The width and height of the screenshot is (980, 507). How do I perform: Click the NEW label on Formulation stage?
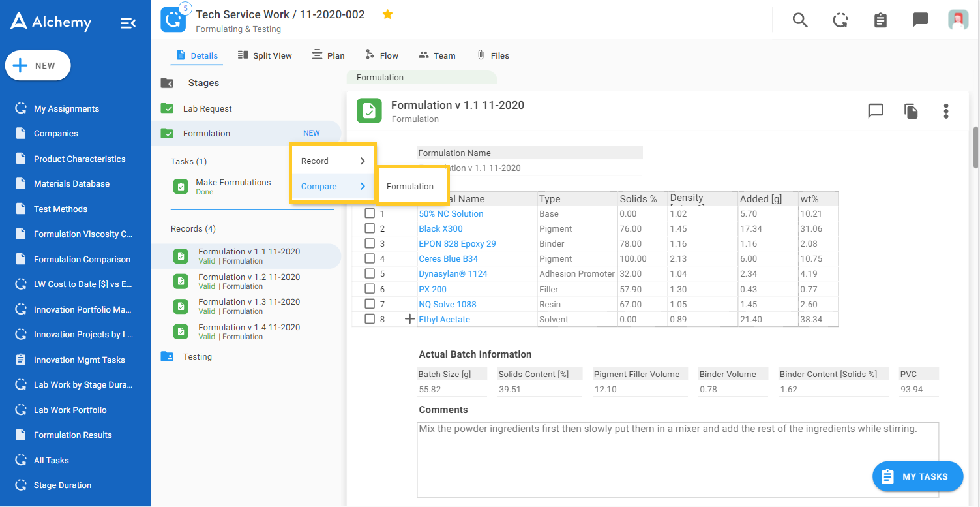tap(312, 133)
